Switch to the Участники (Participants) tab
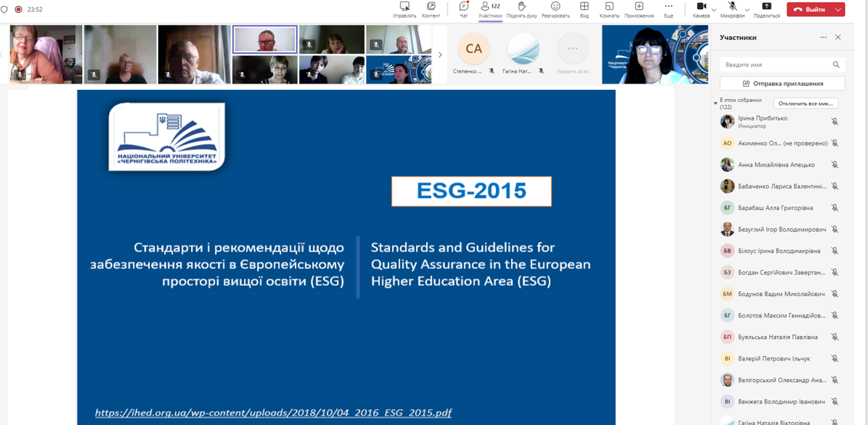The image size is (868, 425). coord(490,9)
